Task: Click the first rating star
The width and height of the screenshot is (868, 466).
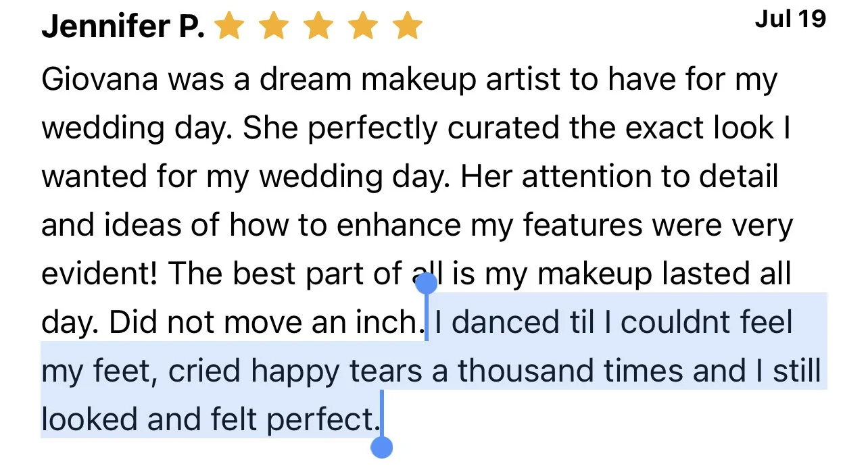Action: point(230,28)
